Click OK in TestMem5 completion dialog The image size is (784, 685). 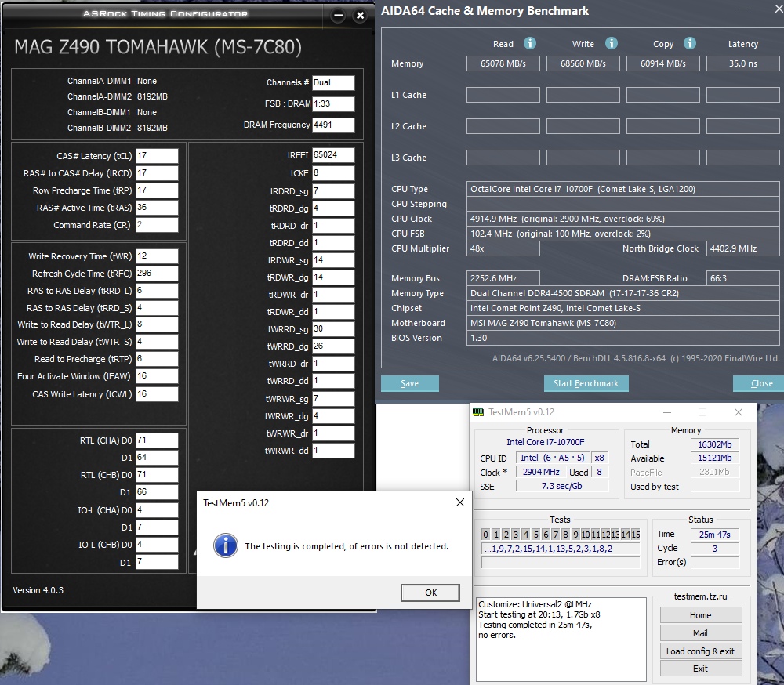click(430, 593)
